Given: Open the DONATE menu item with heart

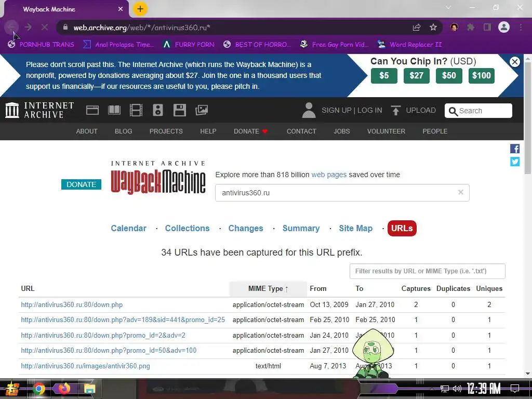Looking at the screenshot, I should (x=251, y=131).
